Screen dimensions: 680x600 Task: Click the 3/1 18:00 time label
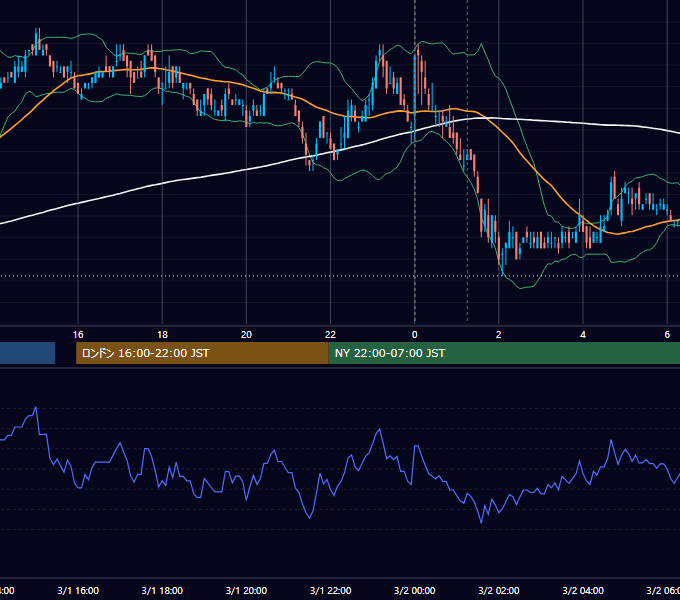[162, 590]
